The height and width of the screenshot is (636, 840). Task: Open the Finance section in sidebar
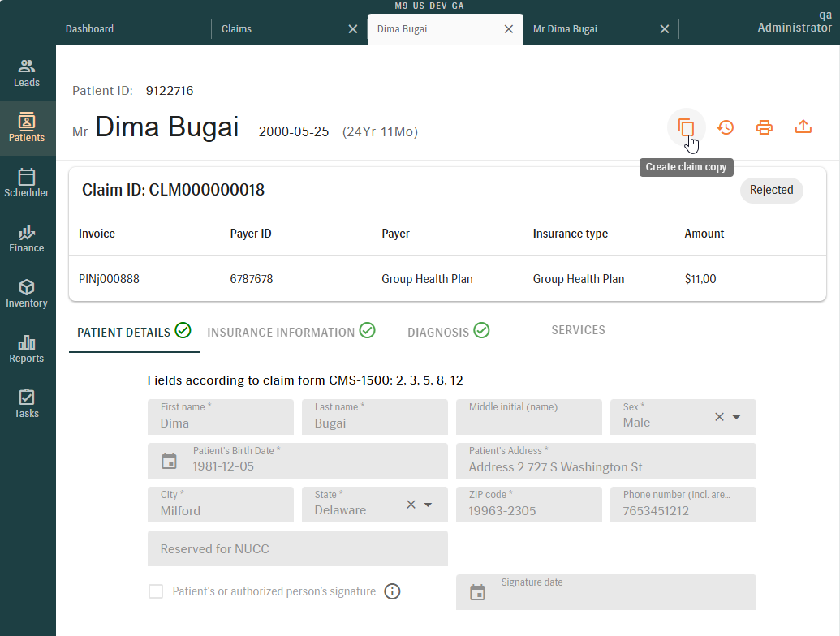pos(27,238)
